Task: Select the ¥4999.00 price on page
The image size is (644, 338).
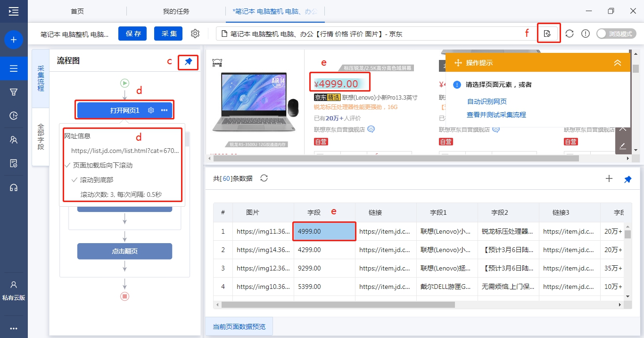Action: click(336, 84)
